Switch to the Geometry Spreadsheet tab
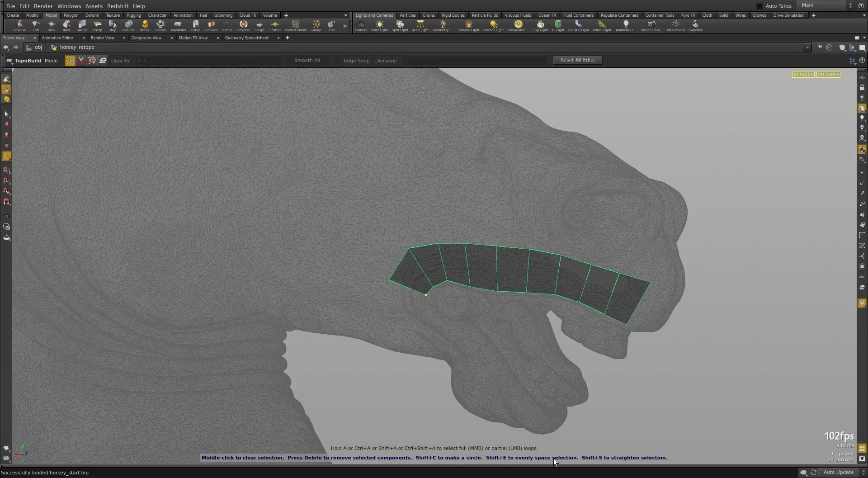 pos(247,38)
